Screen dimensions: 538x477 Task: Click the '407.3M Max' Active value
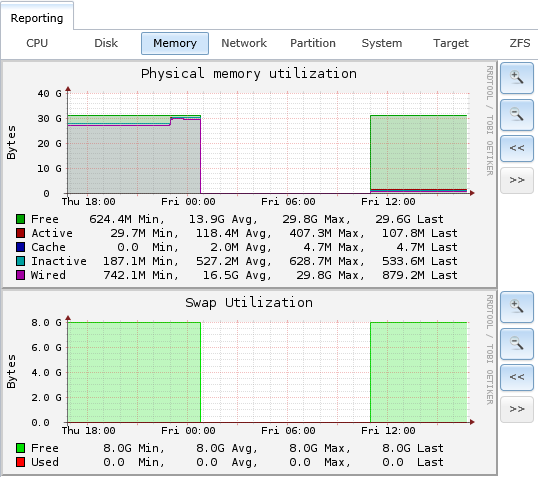tap(326, 233)
